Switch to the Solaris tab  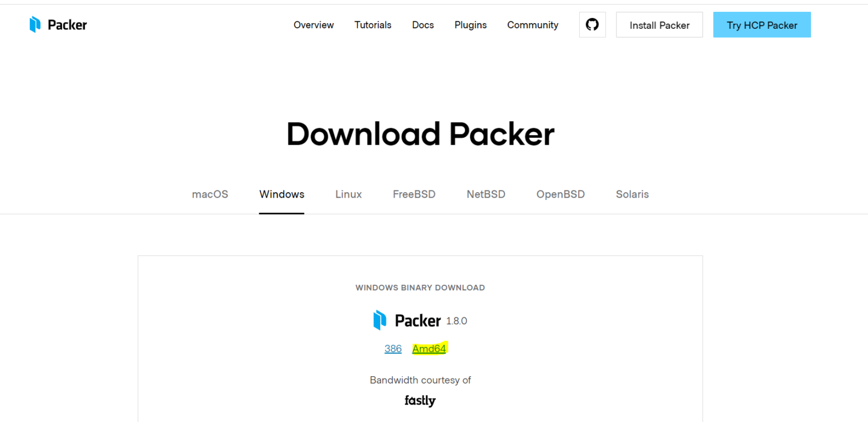pyautogui.click(x=632, y=194)
